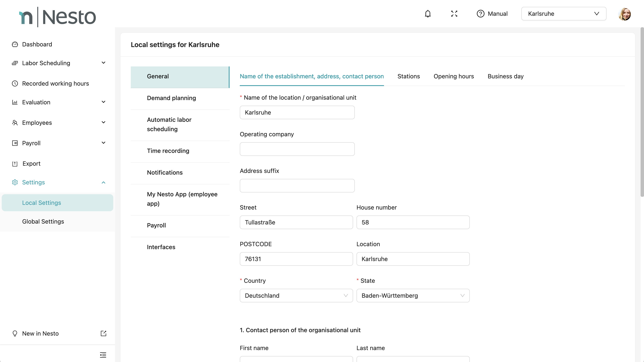The height and width of the screenshot is (362, 644).
Task: Open the Karlsruhe location dropdown
Action: click(x=563, y=14)
